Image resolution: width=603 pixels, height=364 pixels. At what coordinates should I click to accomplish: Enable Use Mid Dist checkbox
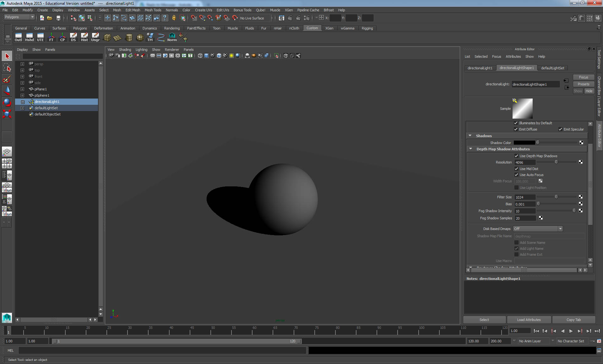click(x=516, y=168)
